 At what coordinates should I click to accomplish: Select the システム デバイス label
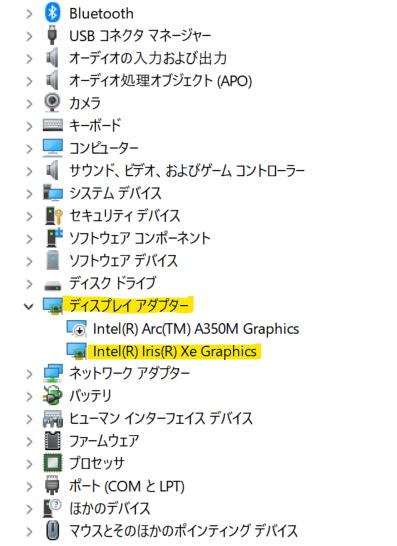coord(115,193)
